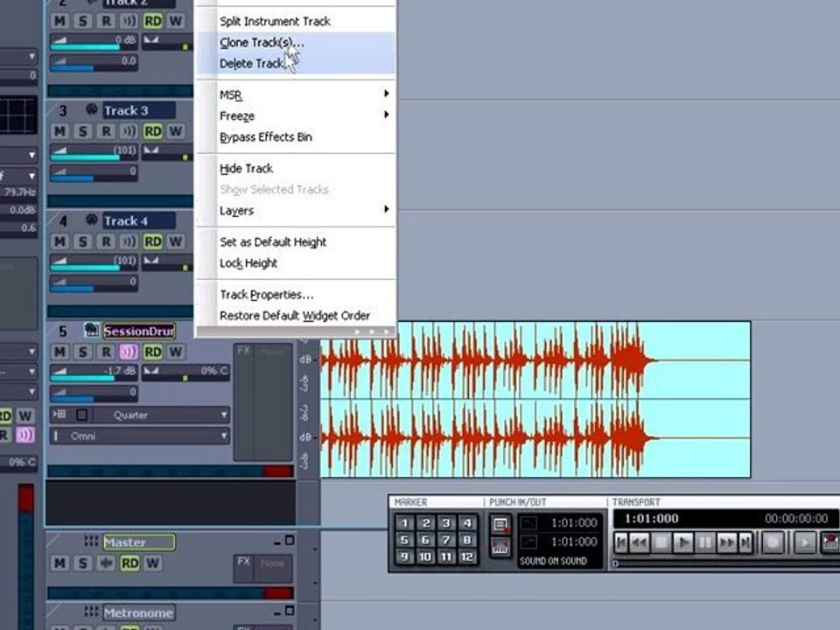
Task: Click the SessionDrummer track name field
Action: click(139, 331)
